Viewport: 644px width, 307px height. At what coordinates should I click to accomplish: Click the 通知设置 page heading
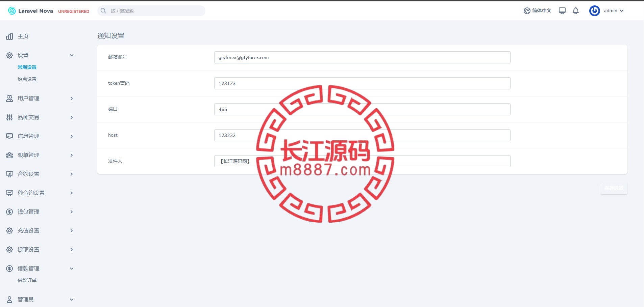(x=111, y=36)
